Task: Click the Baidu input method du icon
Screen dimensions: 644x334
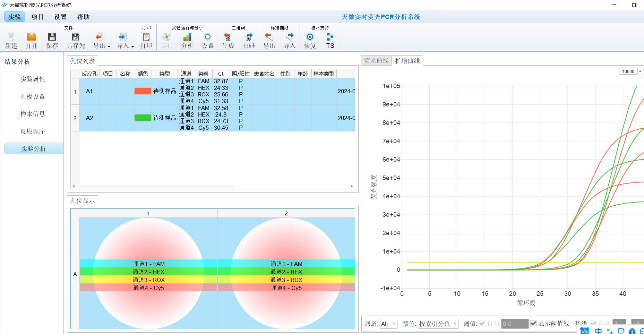Action: pos(585,331)
